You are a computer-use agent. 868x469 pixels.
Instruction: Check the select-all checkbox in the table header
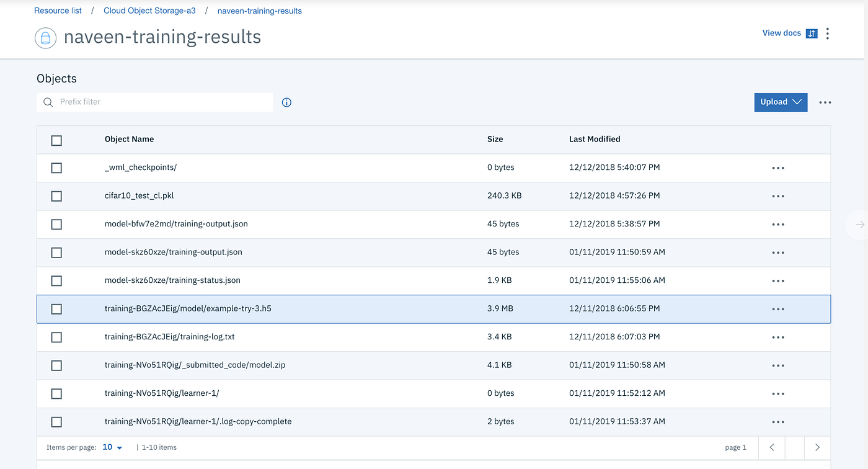56,140
